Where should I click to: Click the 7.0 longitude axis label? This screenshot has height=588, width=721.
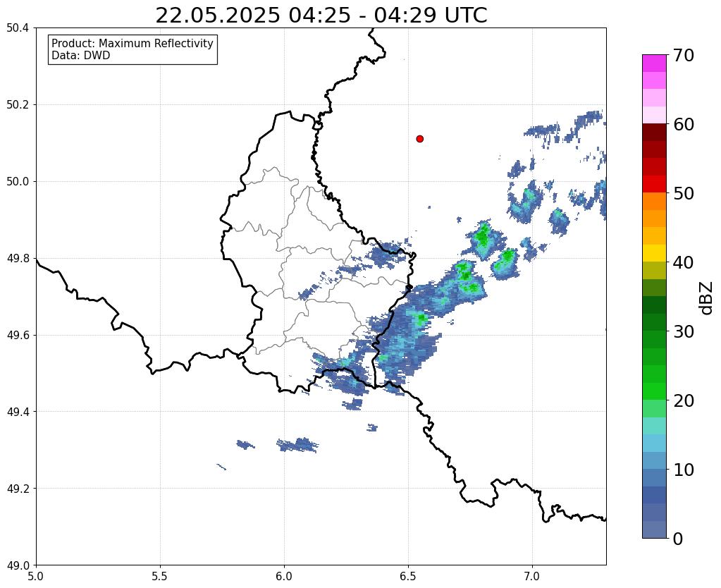532,576
